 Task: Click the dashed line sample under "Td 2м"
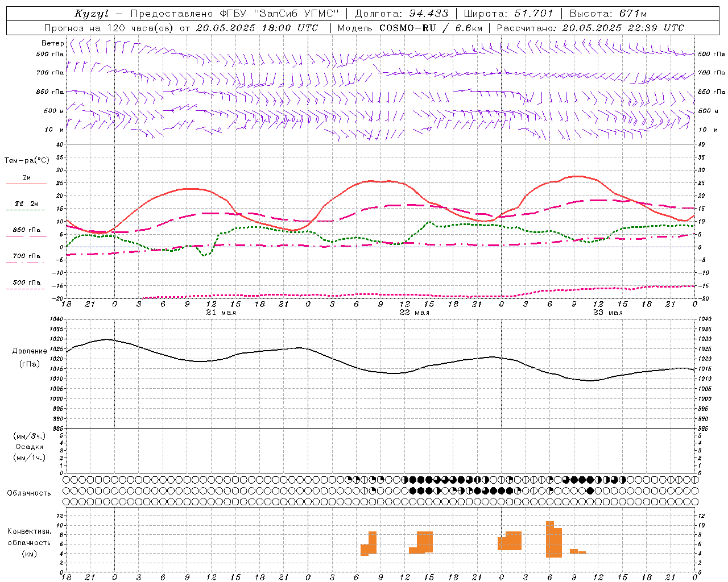click(25, 210)
